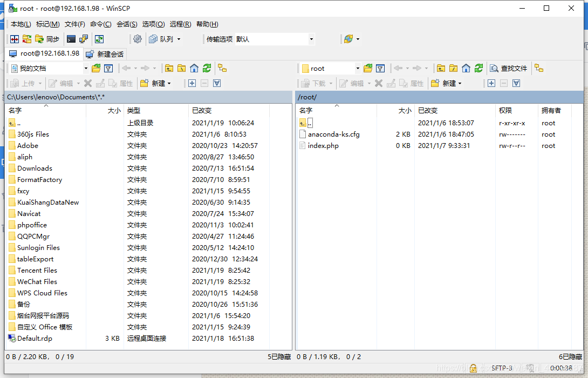Sort remote files by 拥有者 column
The image size is (588, 378).
(x=554, y=110)
